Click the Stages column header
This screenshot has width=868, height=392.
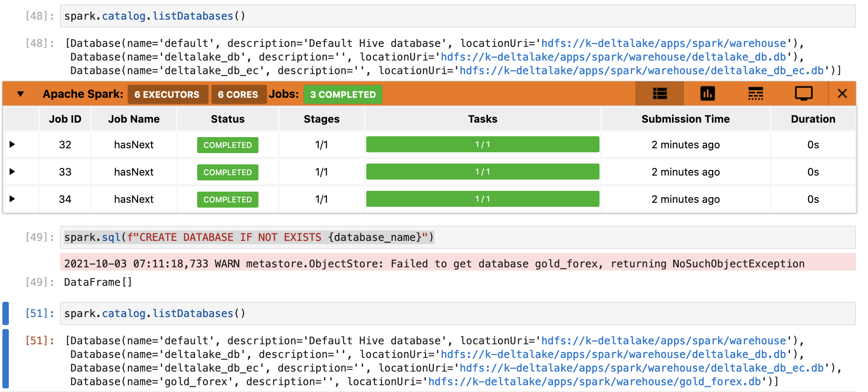[321, 119]
